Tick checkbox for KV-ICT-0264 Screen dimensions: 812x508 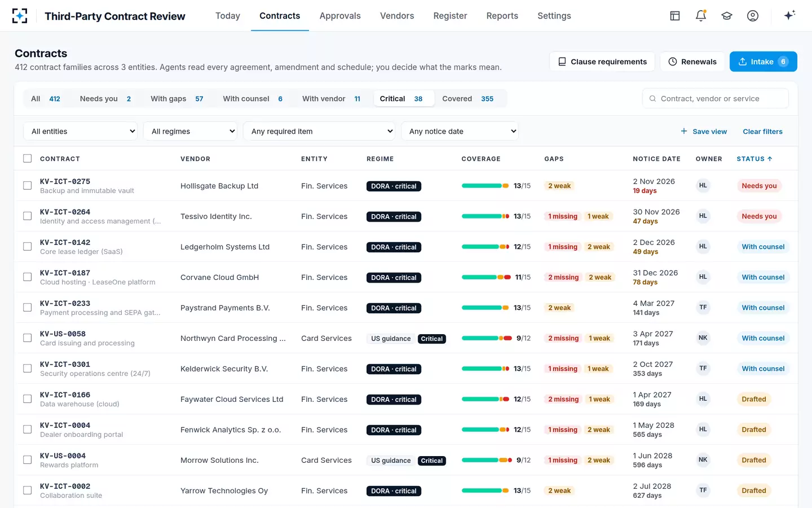(27, 216)
